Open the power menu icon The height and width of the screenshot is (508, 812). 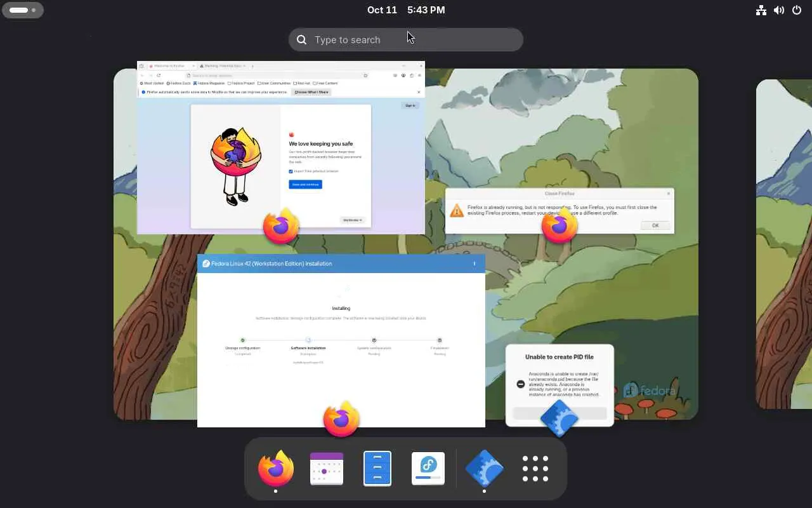point(797,10)
